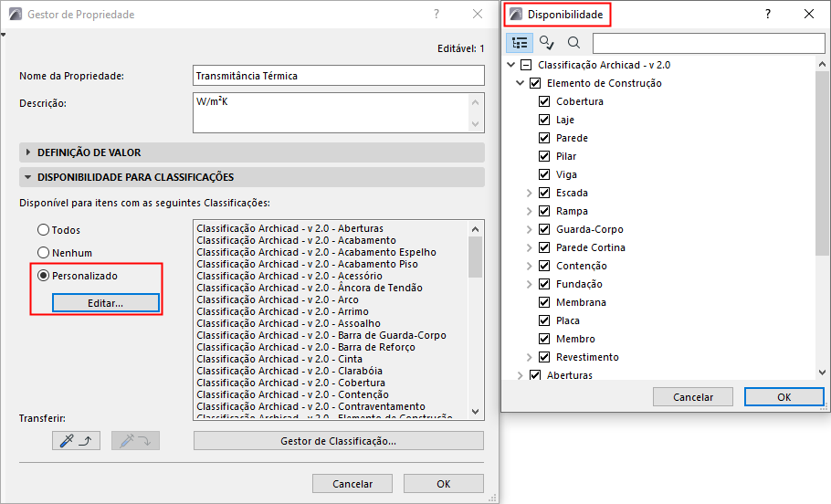This screenshot has height=504, width=831.
Task: Select 'Classificação Archicad - v 2.0 - Aberturas' list row
Action: [x=289, y=228]
